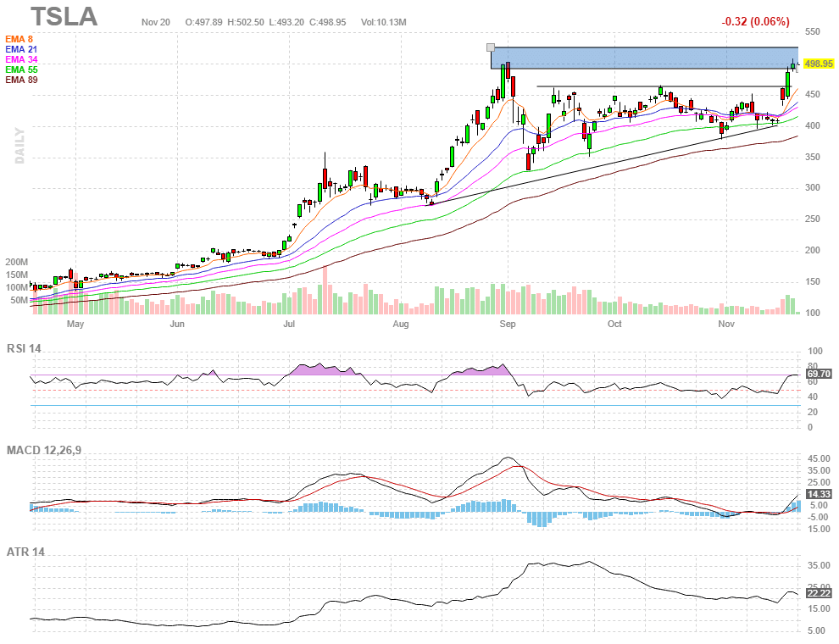Click the tall July volume spike bar

(x=325, y=289)
